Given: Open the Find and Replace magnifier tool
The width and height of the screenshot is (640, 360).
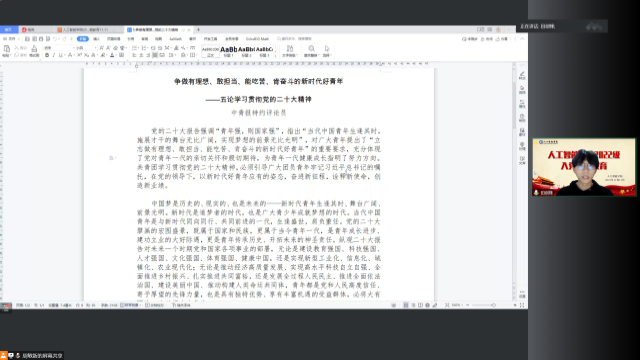Looking at the screenshot, I should (x=311, y=51).
